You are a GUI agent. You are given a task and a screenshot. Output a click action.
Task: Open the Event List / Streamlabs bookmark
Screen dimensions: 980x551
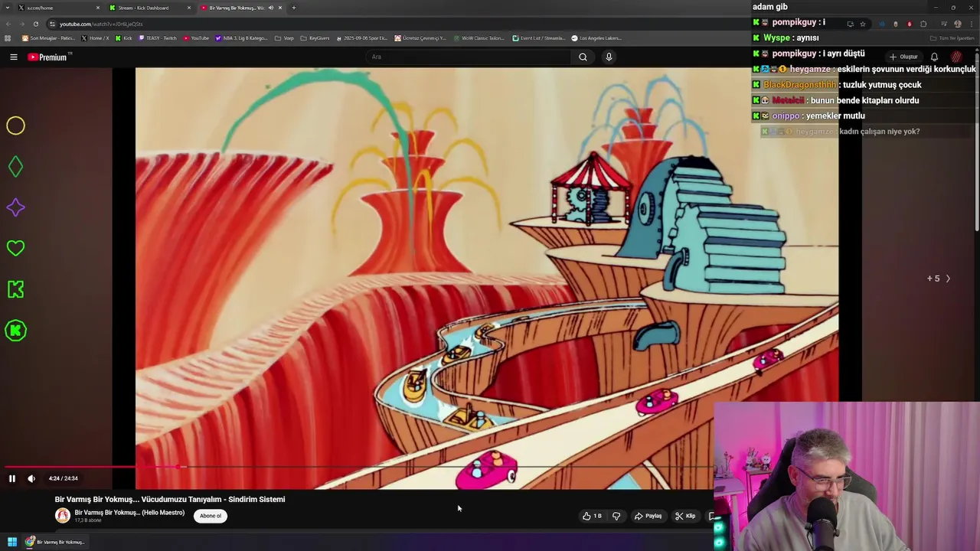[x=540, y=38]
